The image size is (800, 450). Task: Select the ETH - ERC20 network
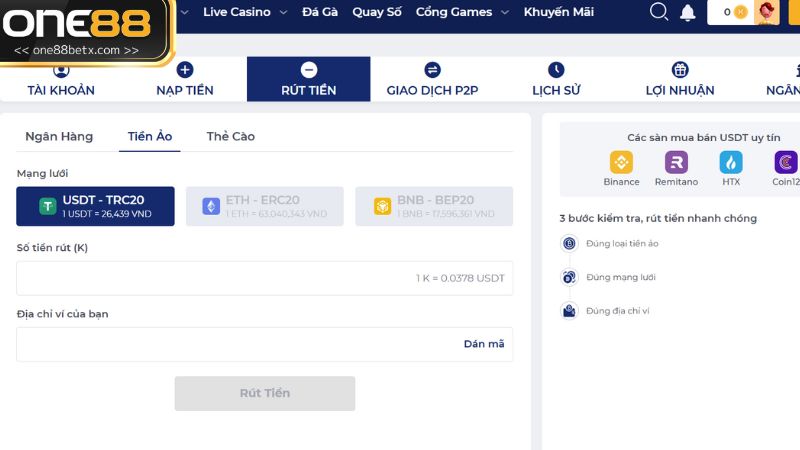(264, 206)
